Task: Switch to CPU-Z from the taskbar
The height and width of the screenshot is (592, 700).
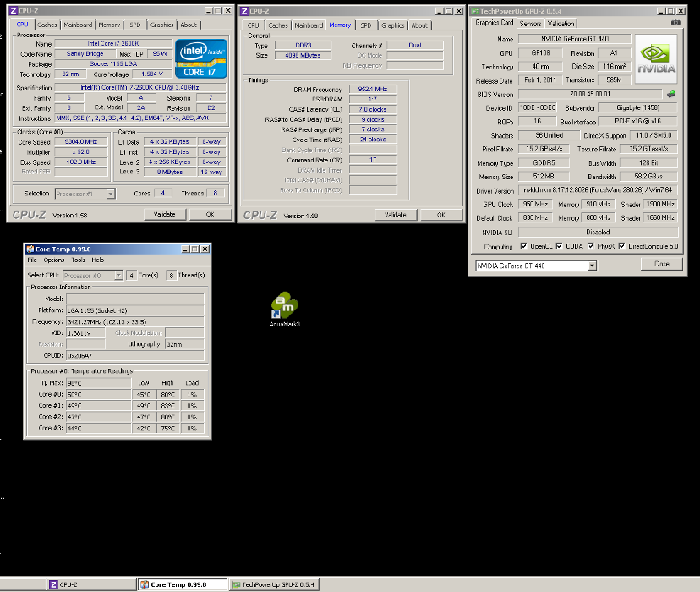Action: [x=91, y=584]
